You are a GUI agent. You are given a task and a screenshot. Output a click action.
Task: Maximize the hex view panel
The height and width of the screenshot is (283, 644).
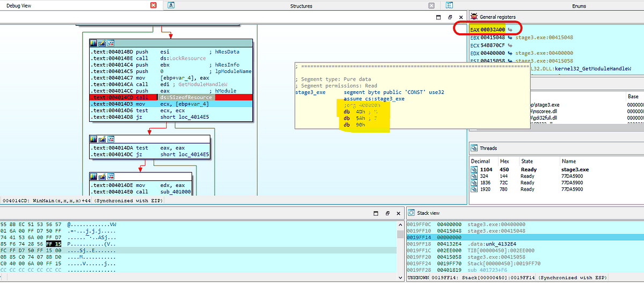tap(377, 213)
